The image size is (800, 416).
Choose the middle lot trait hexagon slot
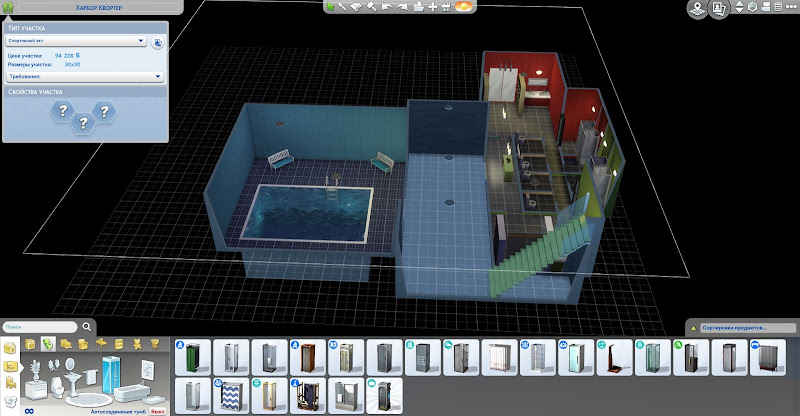click(x=83, y=123)
